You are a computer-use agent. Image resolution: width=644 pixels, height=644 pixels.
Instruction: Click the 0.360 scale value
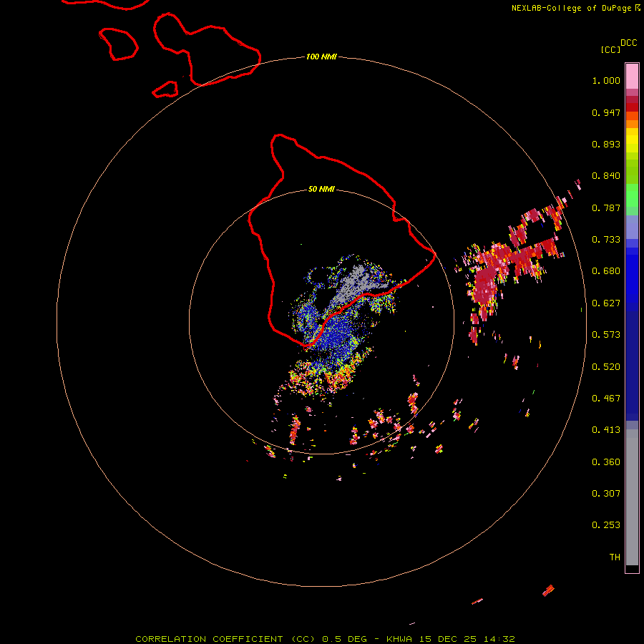tap(606, 462)
